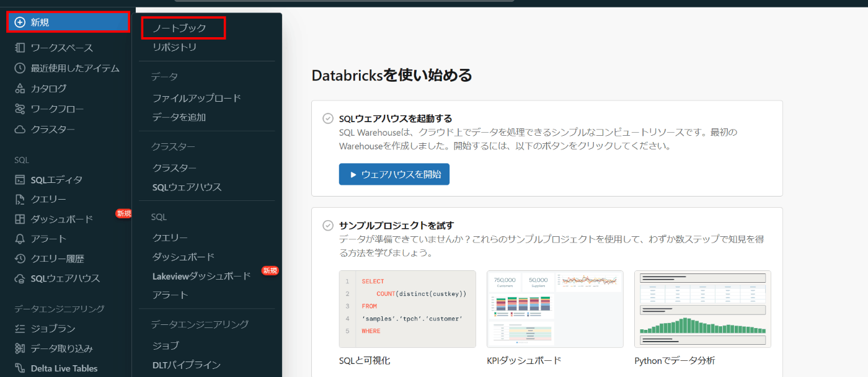Viewport: 868px width, 377px height.
Task: Click the plus icon next to 新規
Action: tap(20, 22)
